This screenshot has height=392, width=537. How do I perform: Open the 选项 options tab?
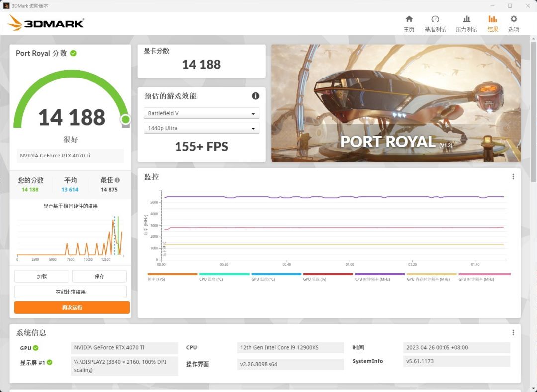click(x=513, y=24)
